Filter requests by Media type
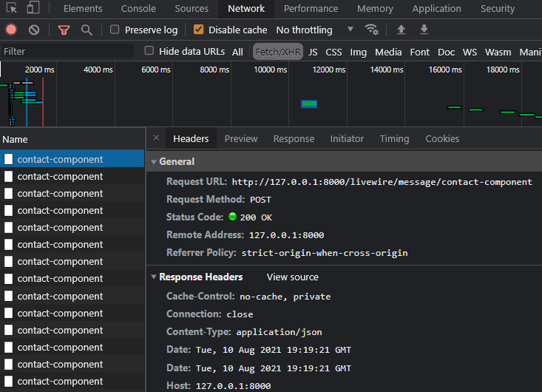Image resolution: width=542 pixels, height=392 pixels. (388, 53)
